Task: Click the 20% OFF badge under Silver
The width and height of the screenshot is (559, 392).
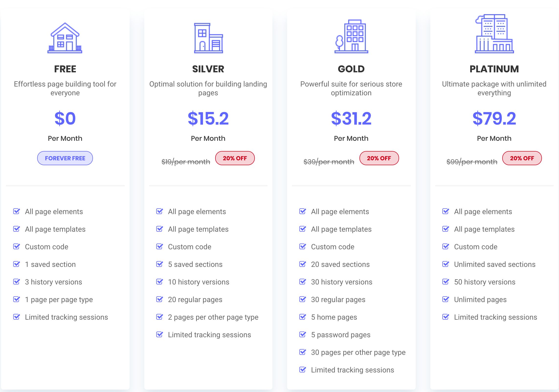Action: tap(235, 158)
